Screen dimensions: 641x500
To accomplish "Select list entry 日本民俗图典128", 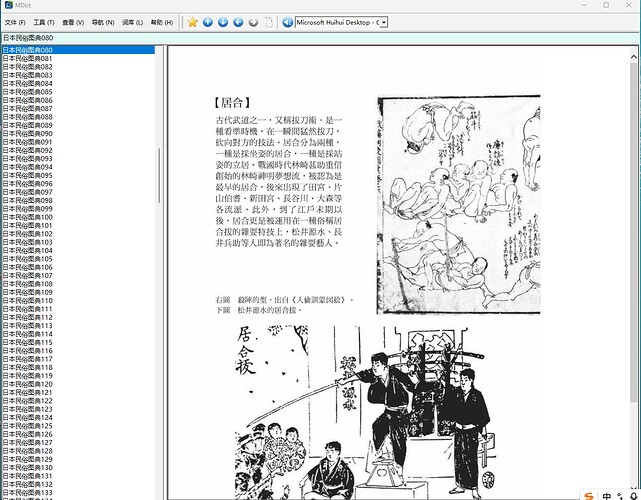I will [78, 451].
